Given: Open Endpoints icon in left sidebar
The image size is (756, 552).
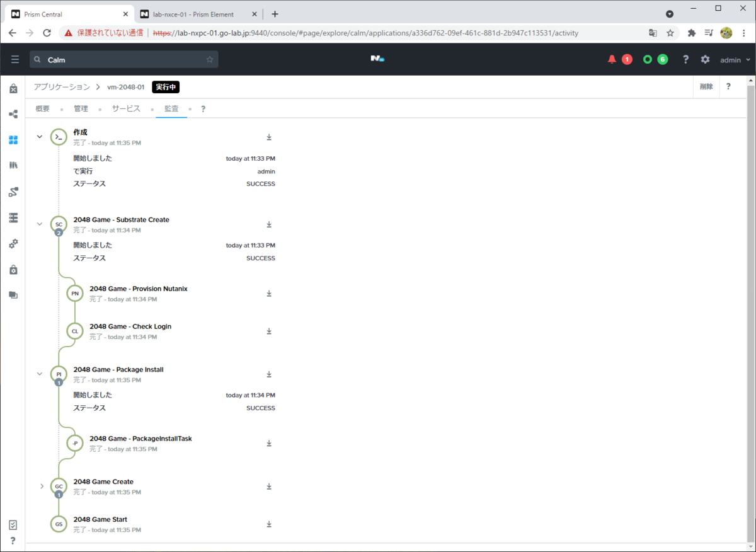Looking at the screenshot, I should click(13, 217).
